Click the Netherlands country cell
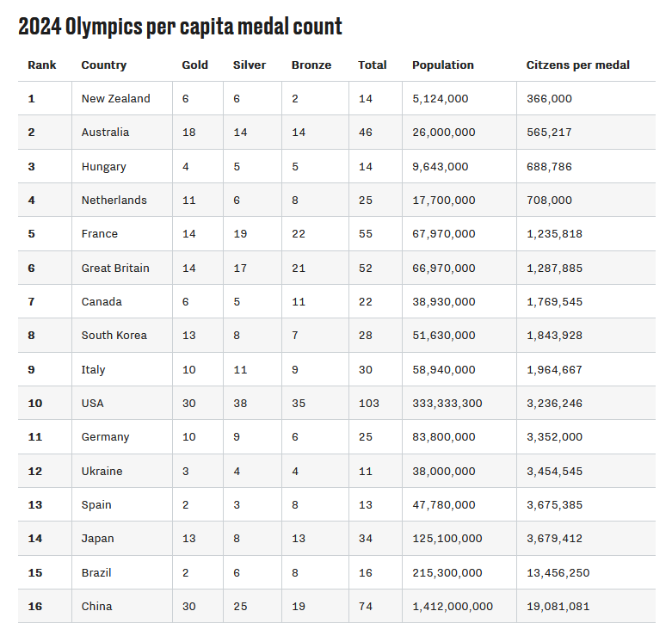Viewport: 672px width, 642px height. coord(114,201)
